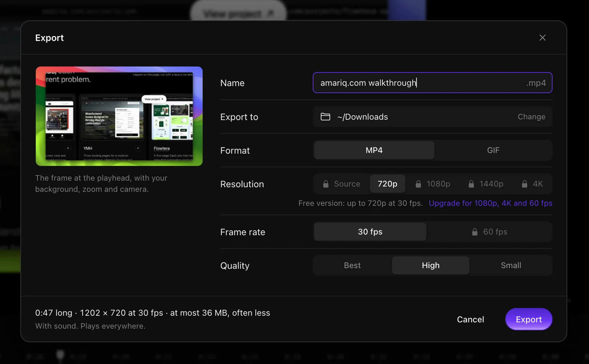The image size is (589, 364).
Task: Select MP4 format
Action: tap(374, 150)
